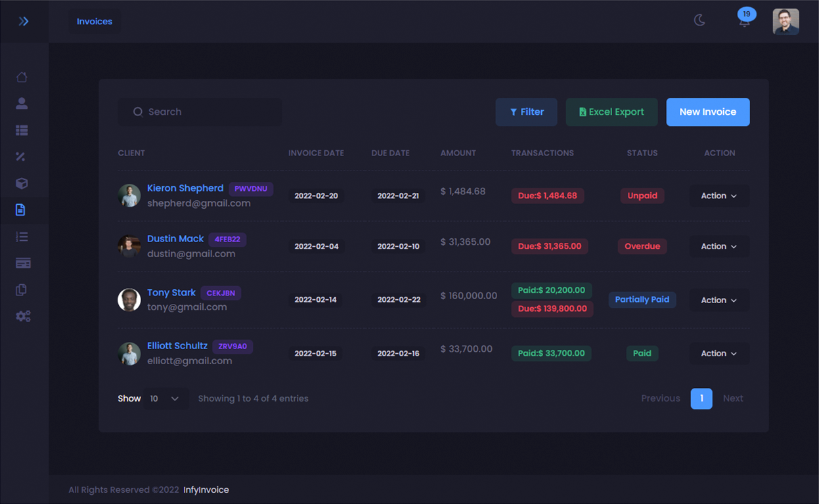Open the Filter panel
The image size is (819, 504).
[526, 112]
